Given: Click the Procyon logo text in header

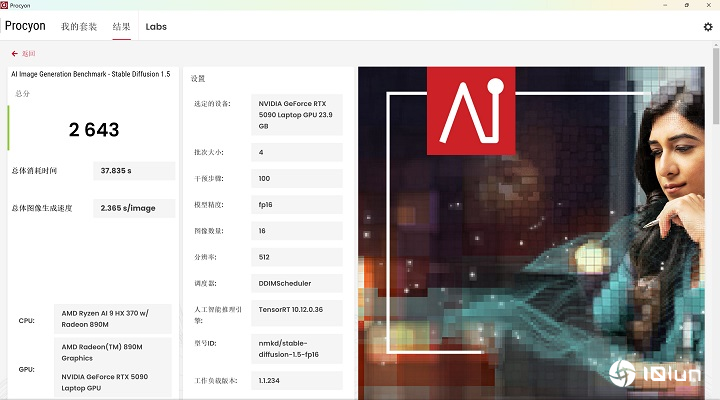Looking at the screenshot, I should click(x=26, y=27).
